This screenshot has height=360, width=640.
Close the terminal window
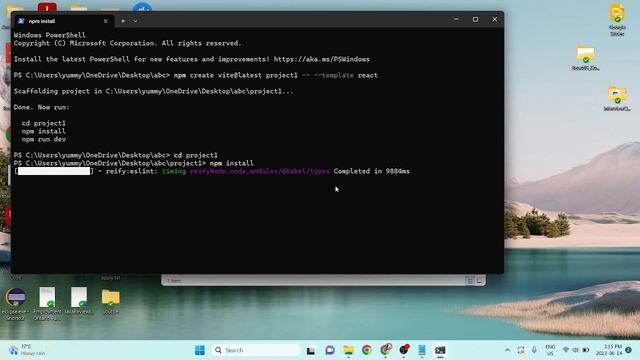495,19
